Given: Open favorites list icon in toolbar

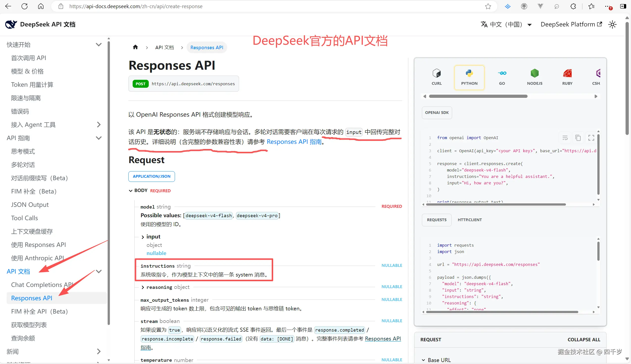Looking at the screenshot, I should click(591, 6).
